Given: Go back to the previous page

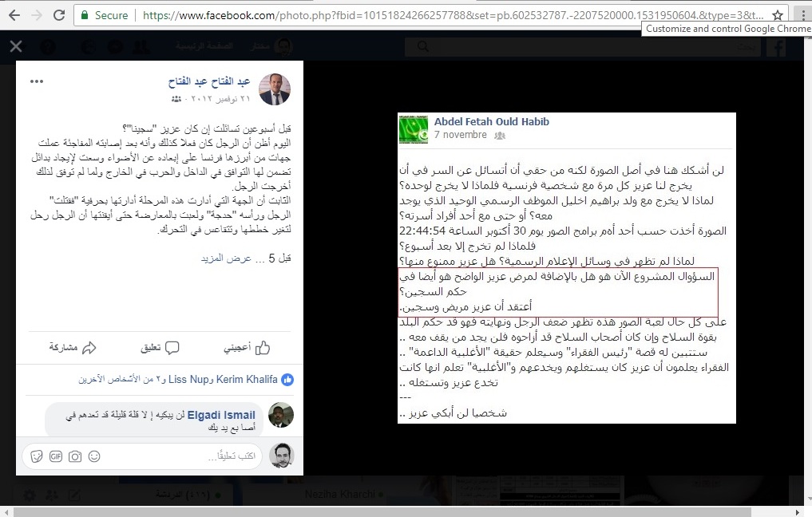Looking at the screenshot, I should point(14,15).
